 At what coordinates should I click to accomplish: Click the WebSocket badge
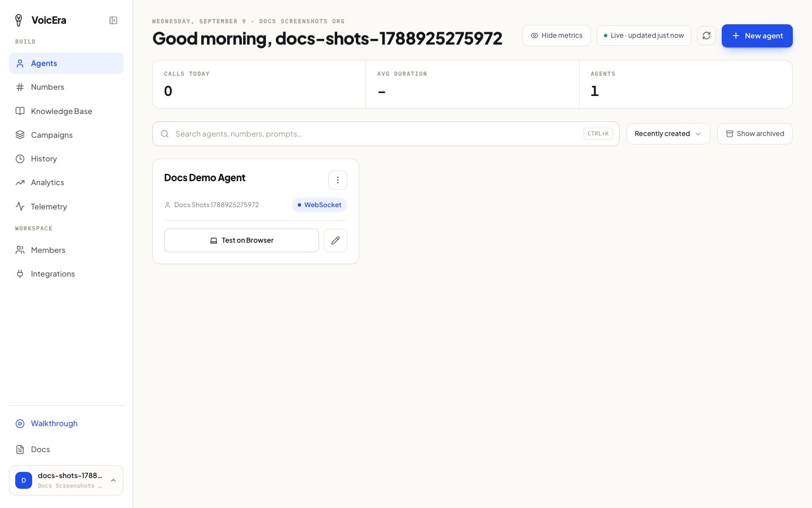(x=320, y=205)
